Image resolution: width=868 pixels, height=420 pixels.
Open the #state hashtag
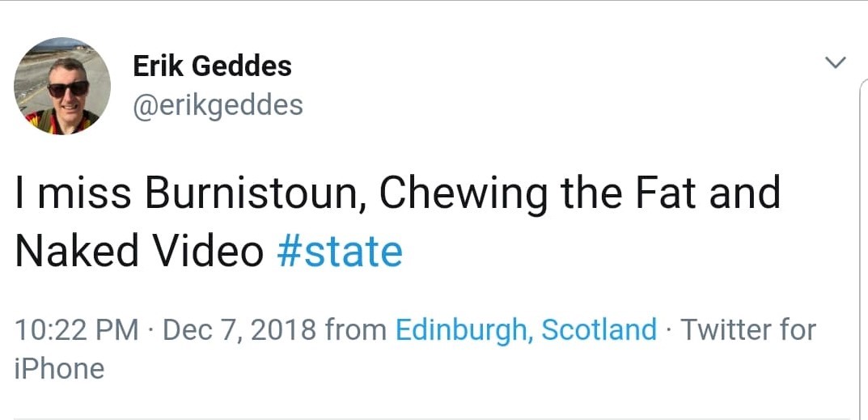339,252
